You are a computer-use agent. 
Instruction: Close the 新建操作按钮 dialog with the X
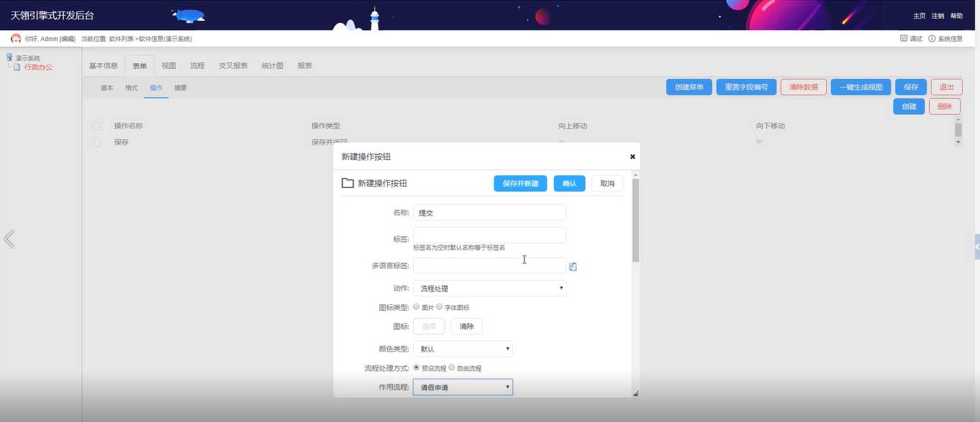click(632, 156)
